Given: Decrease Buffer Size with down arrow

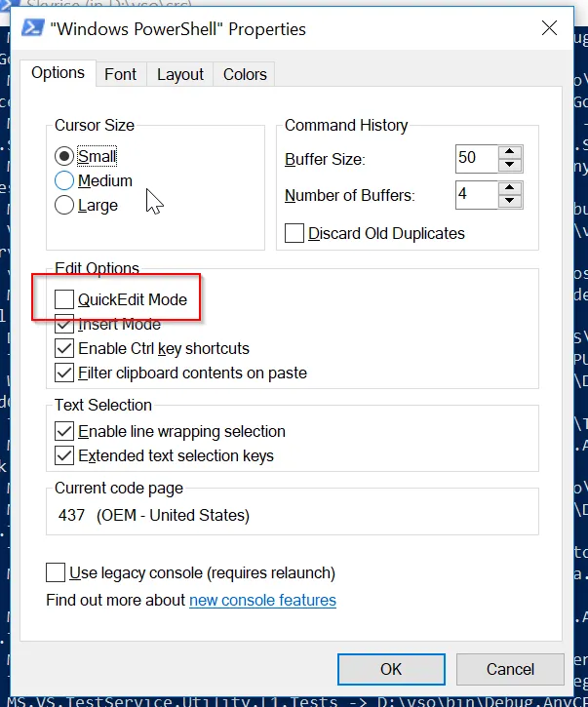Looking at the screenshot, I should click(x=510, y=165).
